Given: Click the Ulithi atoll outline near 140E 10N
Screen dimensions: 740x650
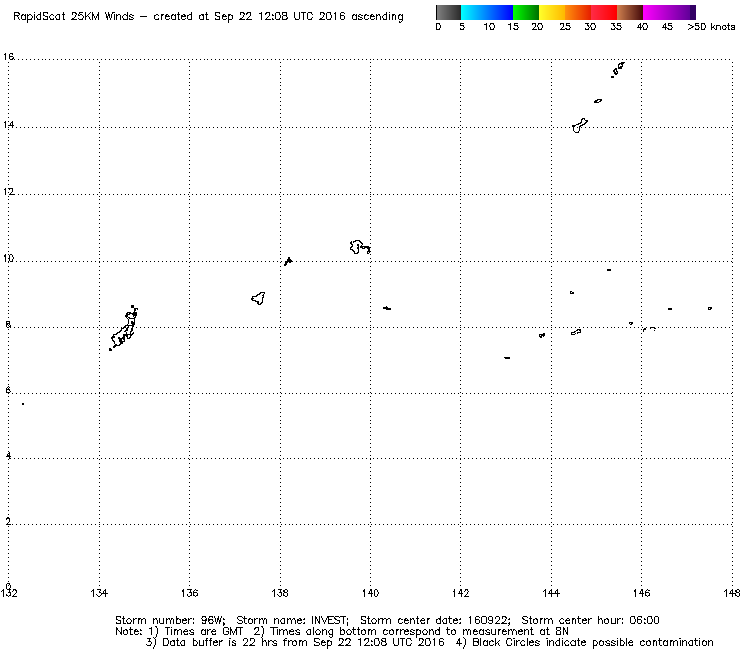Looking at the screenshot, I should click(x=360, y=247).
